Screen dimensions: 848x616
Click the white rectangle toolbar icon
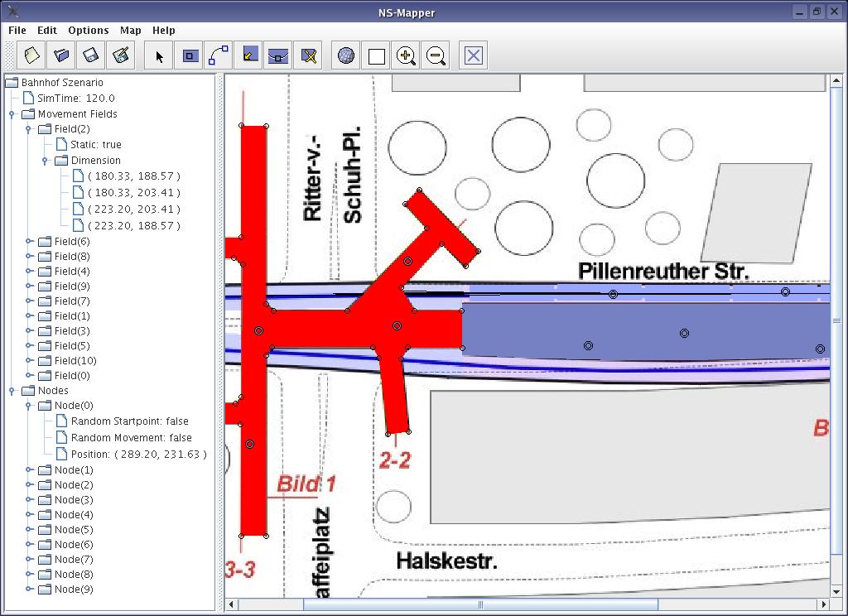point(376,55)
